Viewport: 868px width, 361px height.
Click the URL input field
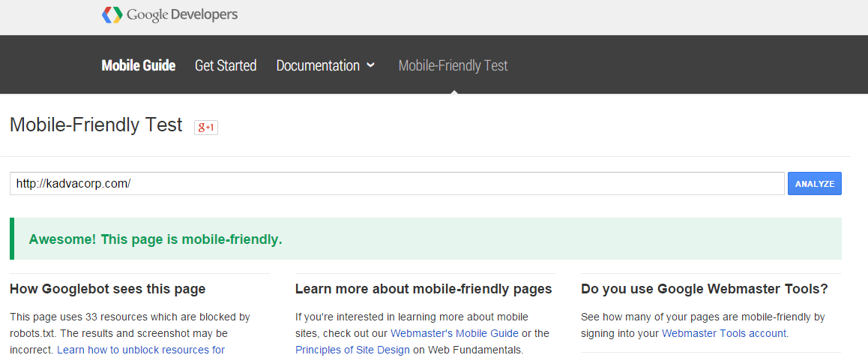pos(397,184)
